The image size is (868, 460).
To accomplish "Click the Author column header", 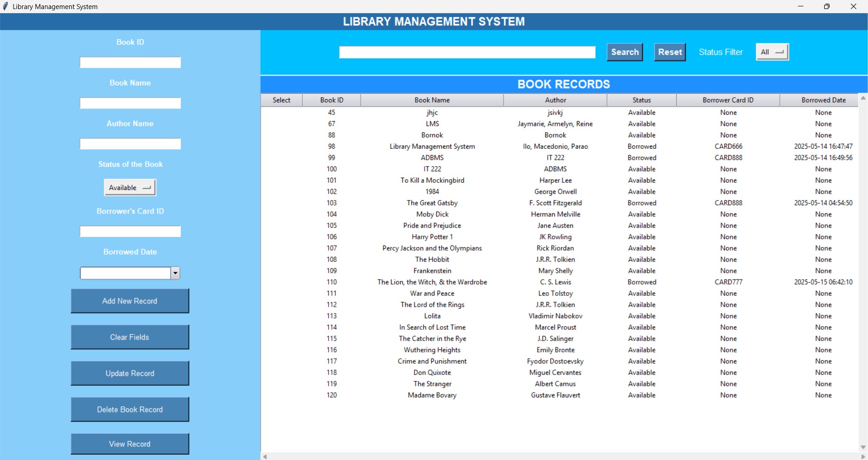I will click(x=555, y=100).
